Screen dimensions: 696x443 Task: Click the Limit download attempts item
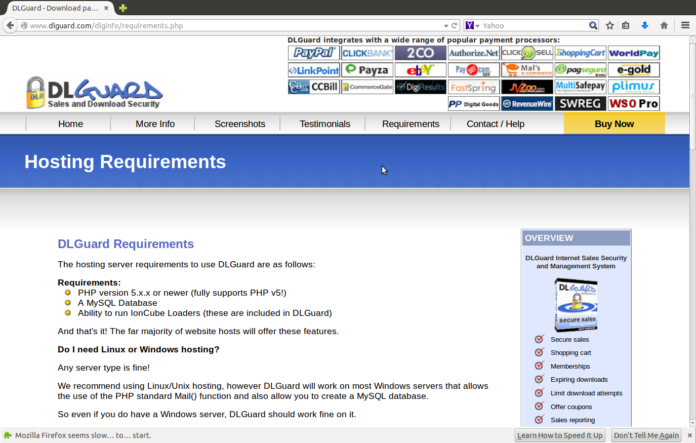pyautogui.click(x=578, y=393)
